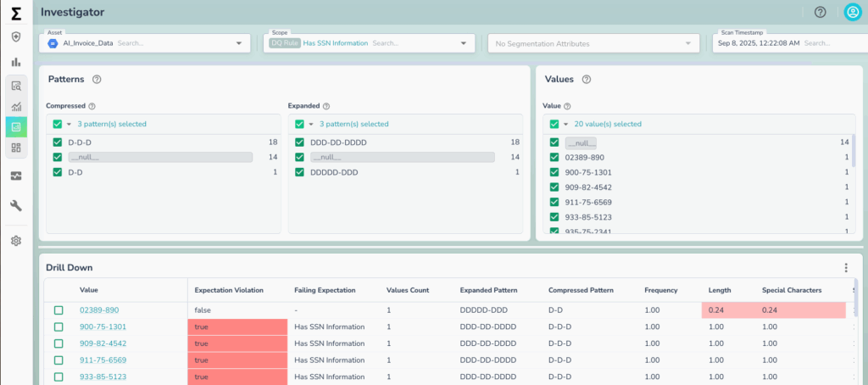Click the Expectation Violation column header

[x=229, y=290]
